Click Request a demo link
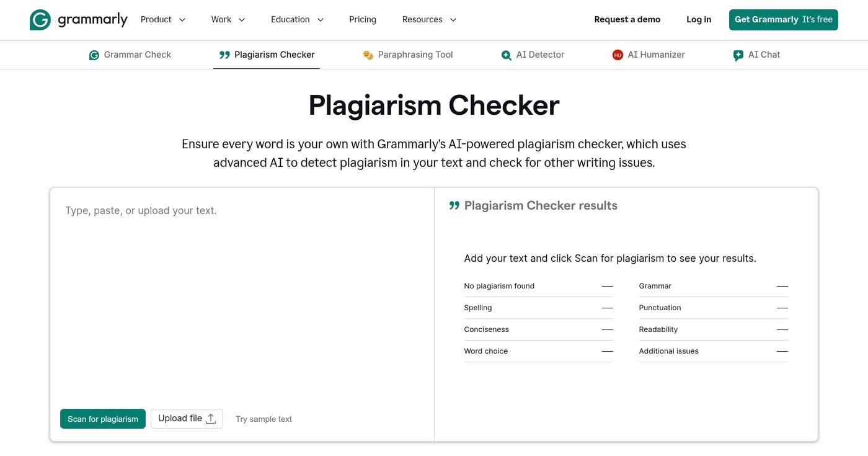Screen dimensions: 868x456 click(x=627, y=20)
